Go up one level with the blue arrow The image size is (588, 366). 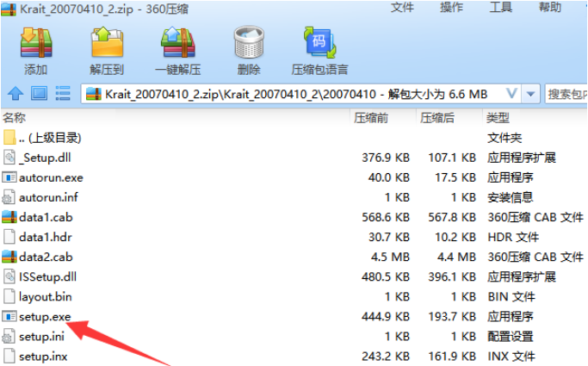(x=15, y=93)
